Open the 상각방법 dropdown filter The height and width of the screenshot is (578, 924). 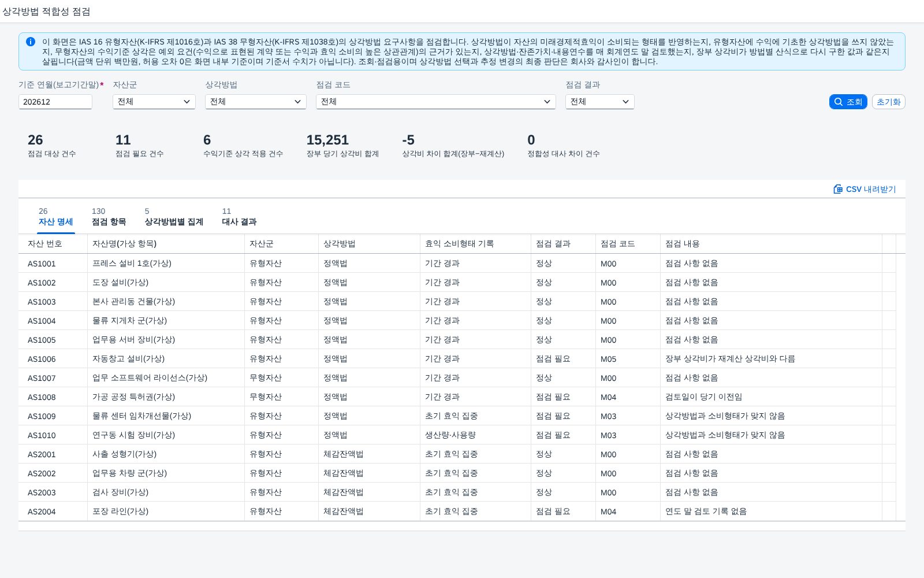coord(256,102)
